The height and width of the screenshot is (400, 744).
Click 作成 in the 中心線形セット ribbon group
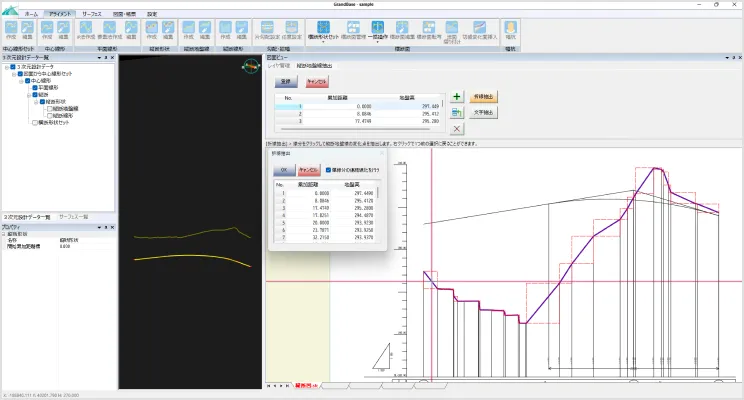11,30
